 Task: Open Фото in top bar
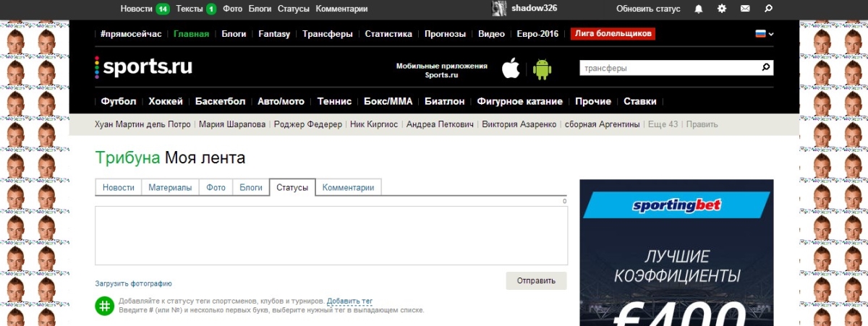[232, 9]
